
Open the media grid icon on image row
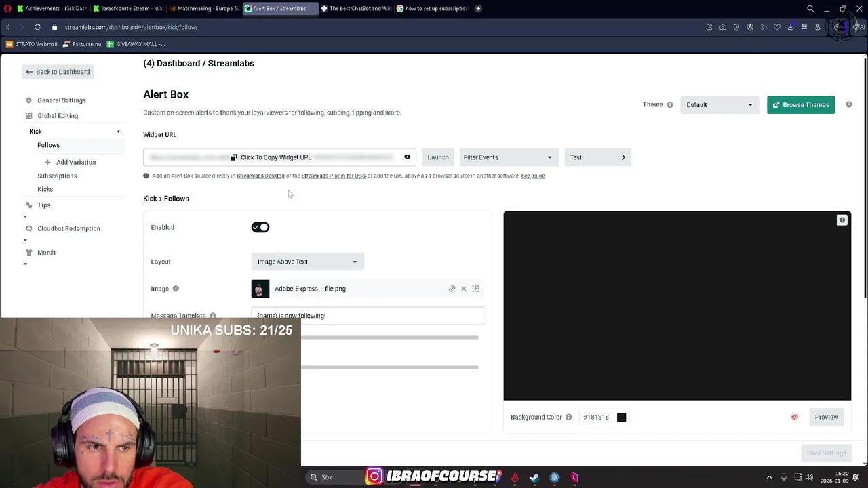pos(475,289)
